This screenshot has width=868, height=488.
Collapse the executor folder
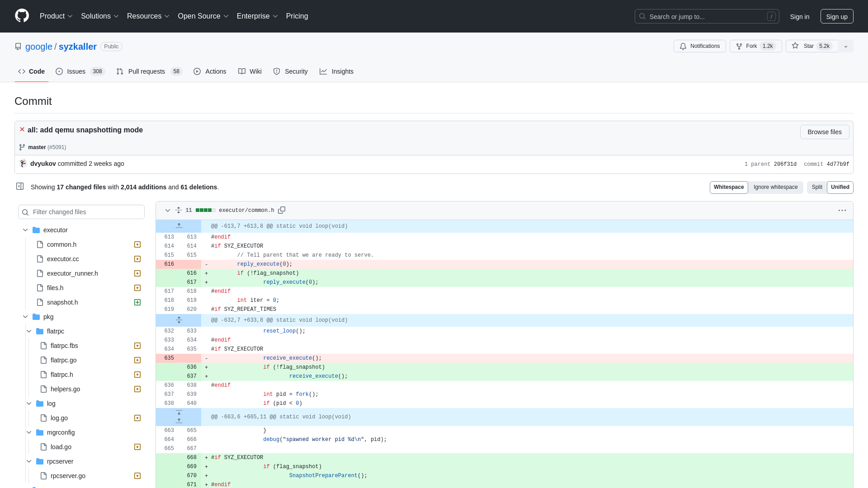[x=25, y=230]
